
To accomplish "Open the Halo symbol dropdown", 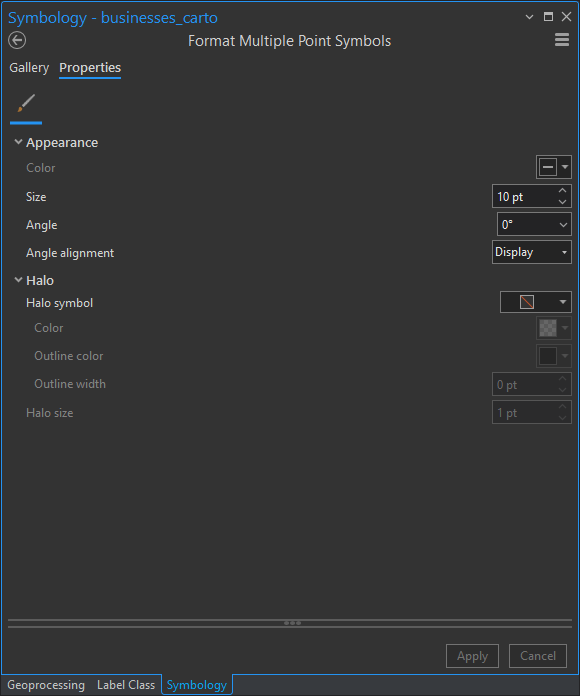I will pyautogui.click(x=536, y=302).
